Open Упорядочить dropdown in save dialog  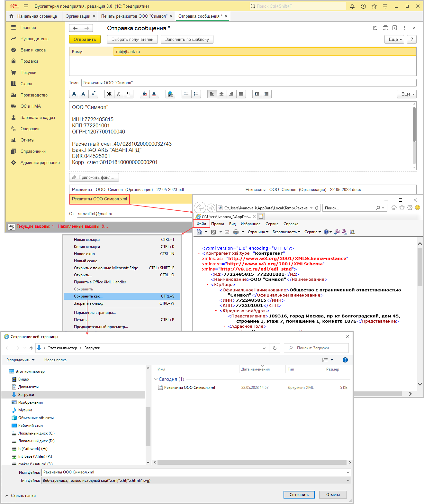coord(21,360)
